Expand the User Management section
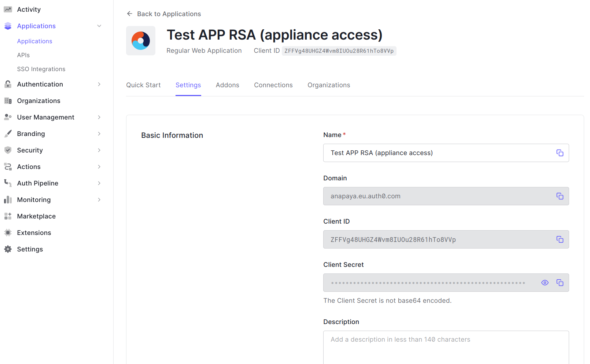Image resolution: width=590 pixels, height=364 pixels. click(99, 117)
